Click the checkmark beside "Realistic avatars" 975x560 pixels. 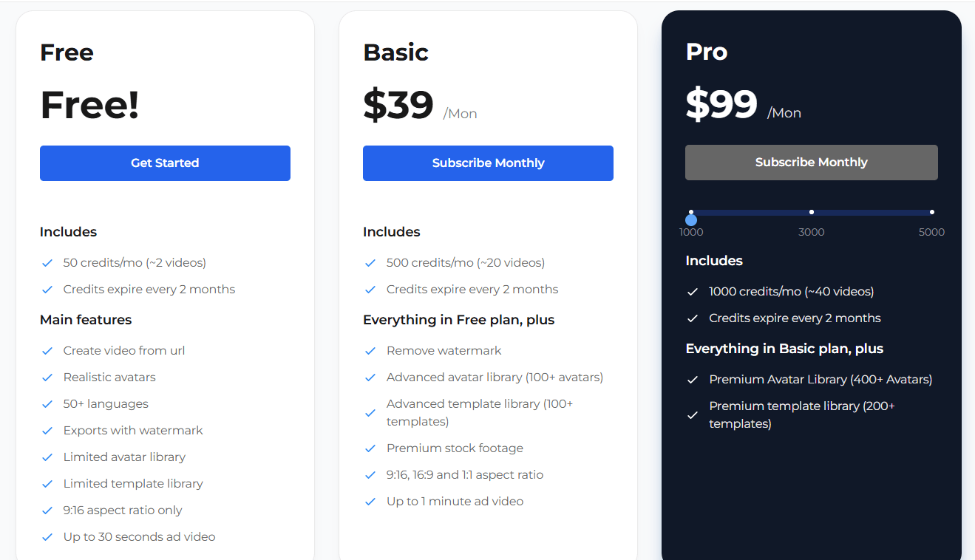[x=47, y=377]
